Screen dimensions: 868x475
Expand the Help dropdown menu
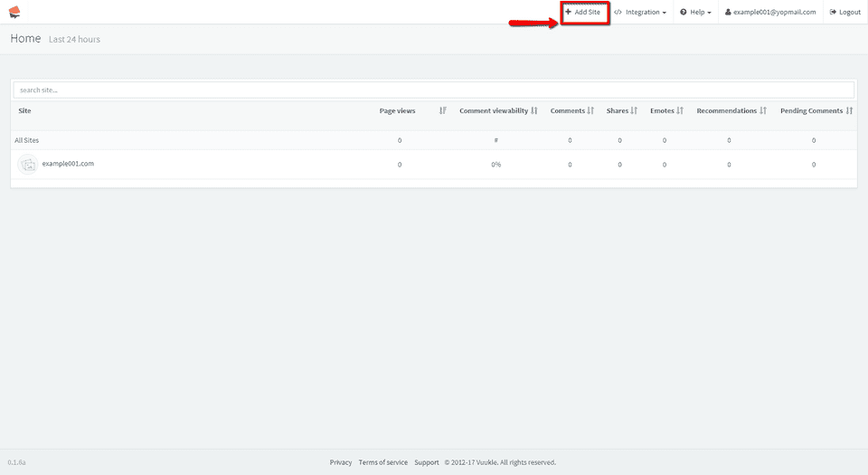pyautogui.click(x=695, y=13)
